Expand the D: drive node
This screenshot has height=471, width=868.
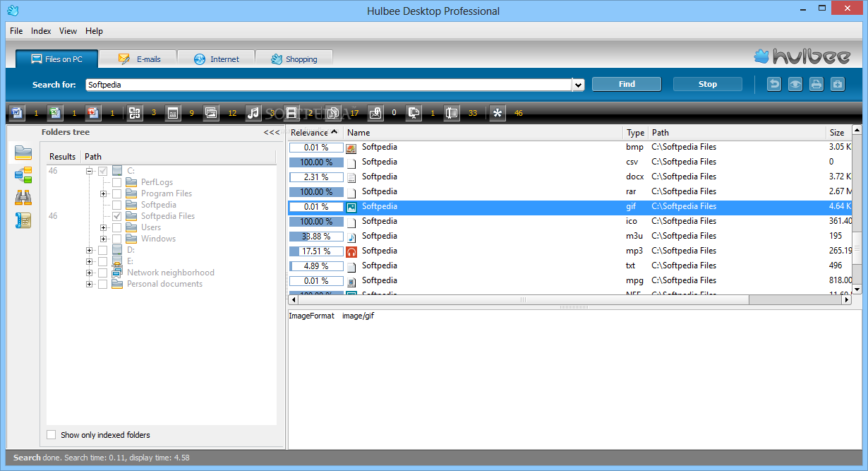90,250
